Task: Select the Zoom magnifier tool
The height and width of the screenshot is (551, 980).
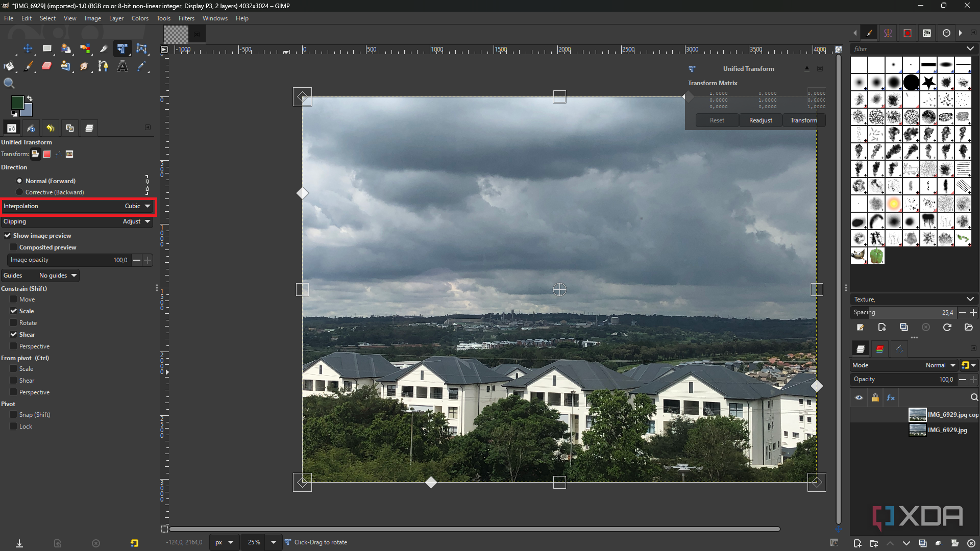Action: coord(9,83)
